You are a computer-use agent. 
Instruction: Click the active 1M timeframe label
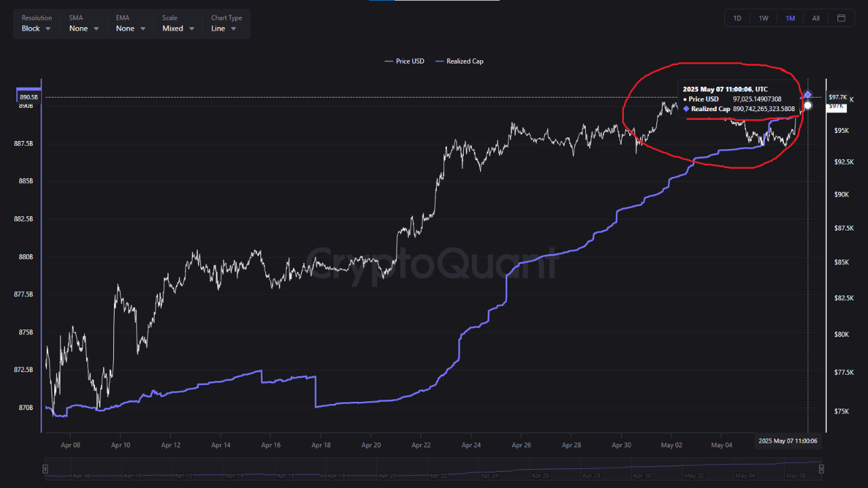tap(789, 18)
